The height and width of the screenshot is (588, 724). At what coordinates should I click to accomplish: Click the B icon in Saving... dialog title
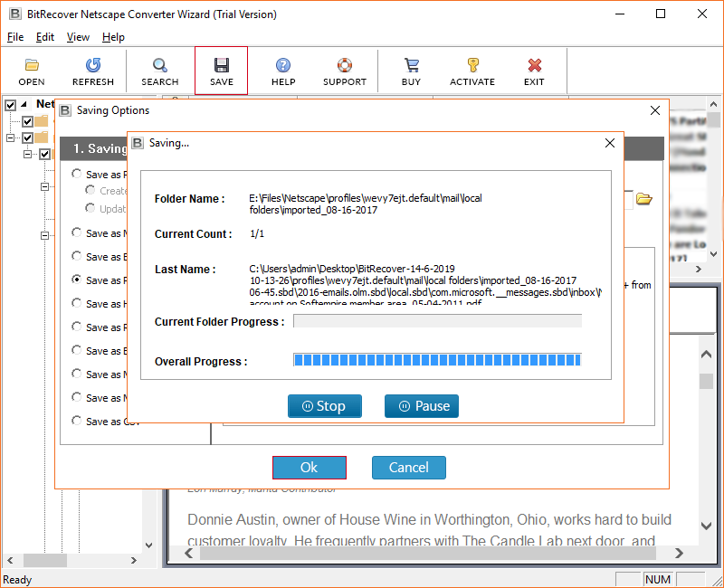pyautogui.click(x=138, y=143)
